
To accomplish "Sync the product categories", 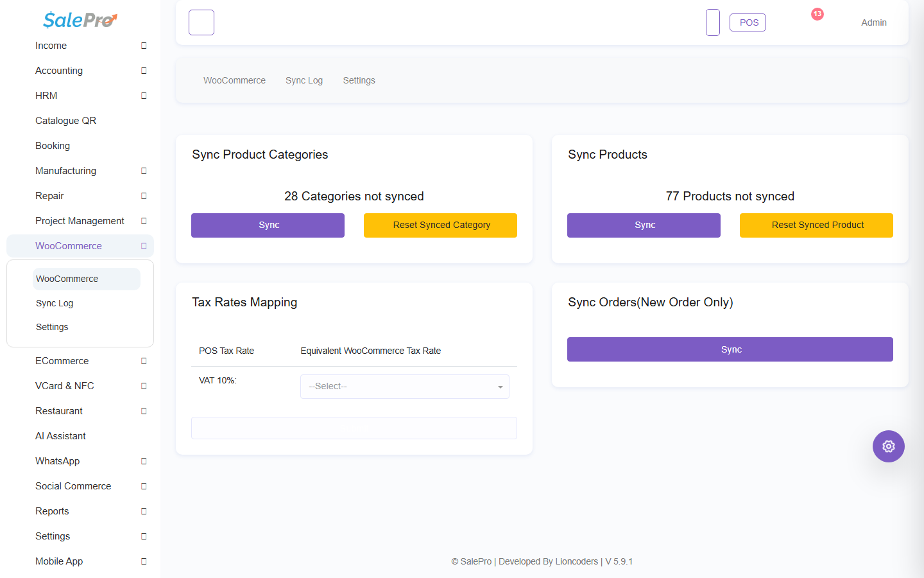I will (x=268, y=225).
